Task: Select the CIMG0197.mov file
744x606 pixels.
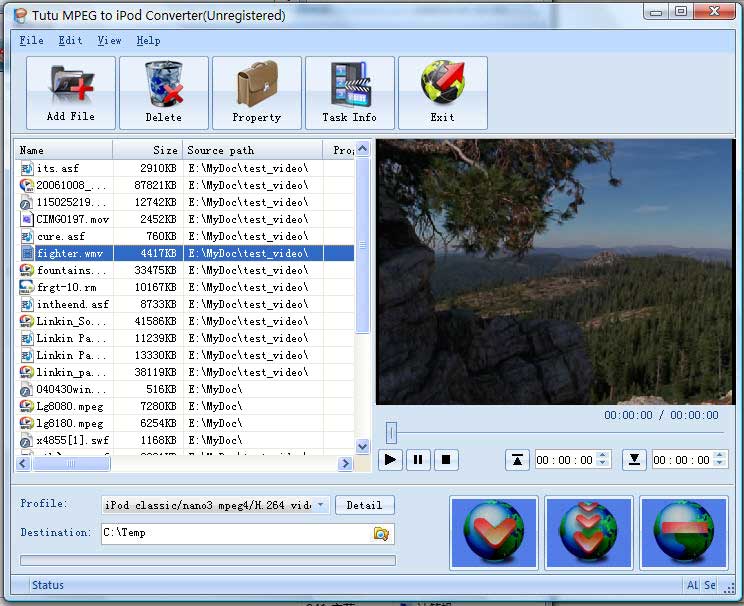Action: coord(185,219)
